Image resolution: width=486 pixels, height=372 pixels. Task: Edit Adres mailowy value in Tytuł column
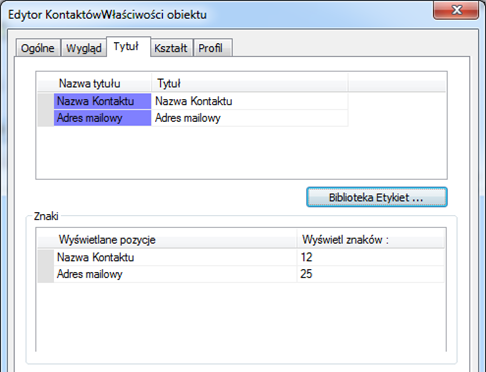[250, 118]
